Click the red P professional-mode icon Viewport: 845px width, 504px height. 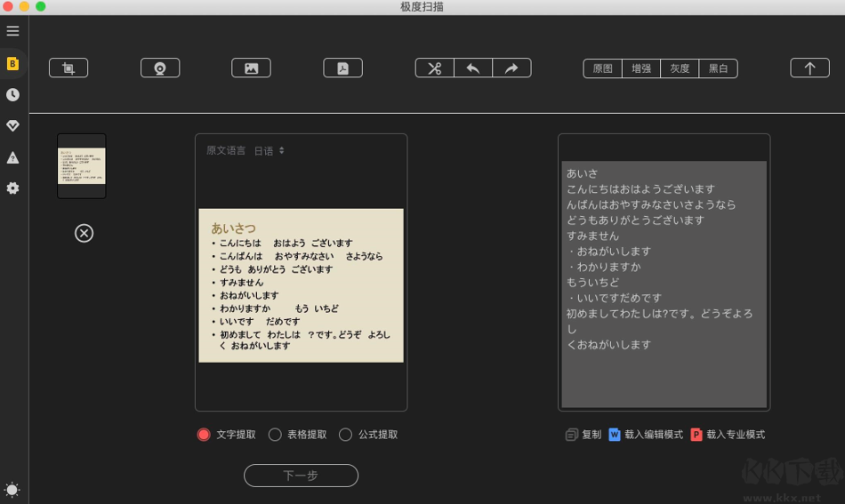coord(696,435)
